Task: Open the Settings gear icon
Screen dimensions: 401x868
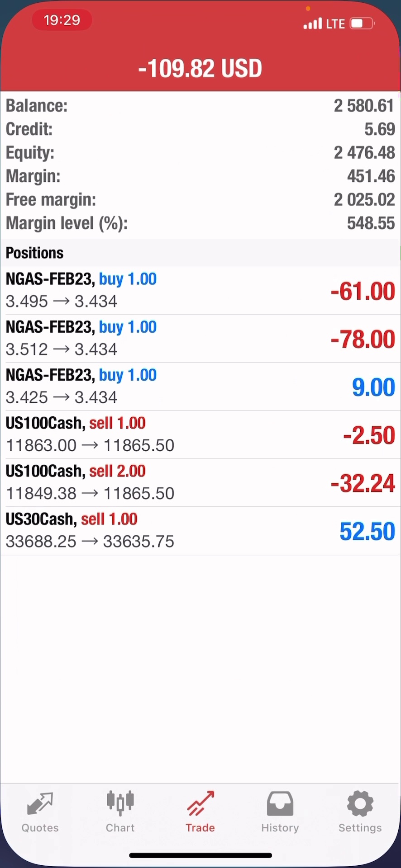Action: coord(360,804)
